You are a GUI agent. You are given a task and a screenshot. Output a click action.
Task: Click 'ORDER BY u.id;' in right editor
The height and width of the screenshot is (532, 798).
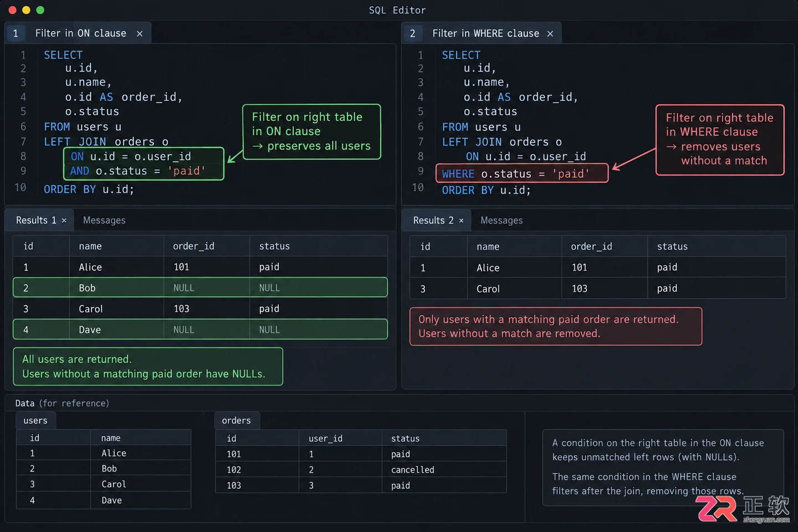(x=486, y=190)
